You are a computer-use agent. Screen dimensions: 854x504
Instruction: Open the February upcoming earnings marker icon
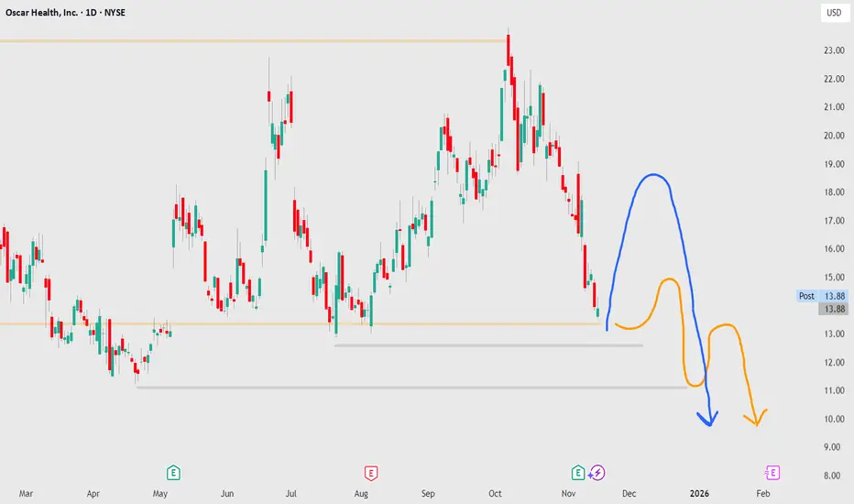click(772, 473)
